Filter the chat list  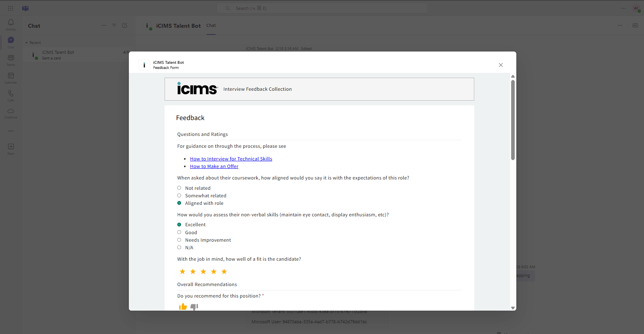click(114, 25)
